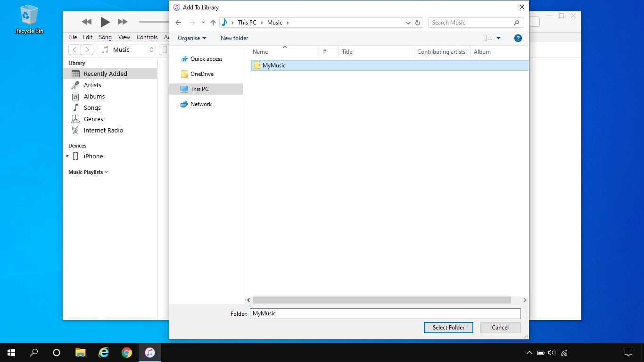Click the Select Folder button
The image size is (644, 362).
[x=448, y=327]
